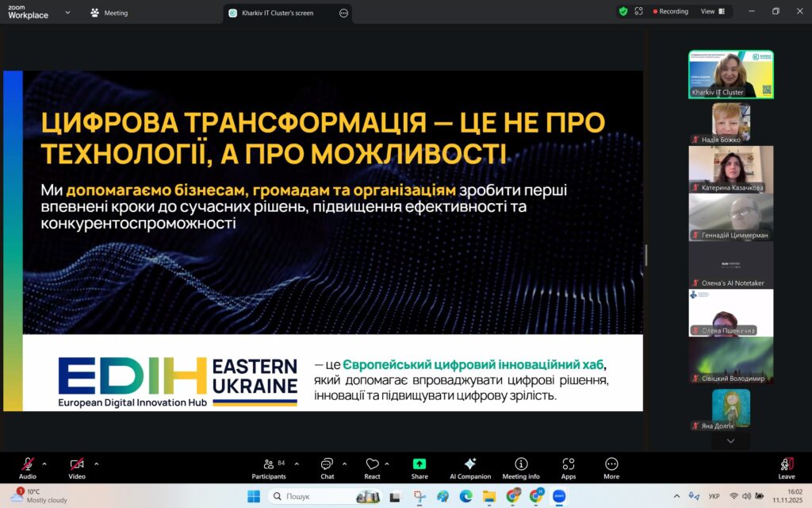This screenshot has width=812, height=508.
Task: Click the green encryption shield icon
Action: coord(623,12)
